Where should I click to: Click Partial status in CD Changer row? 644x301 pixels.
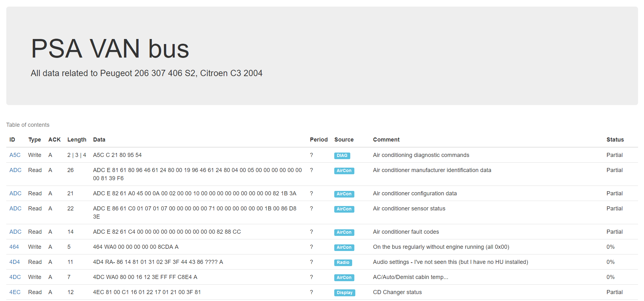[x=614, y=292]
